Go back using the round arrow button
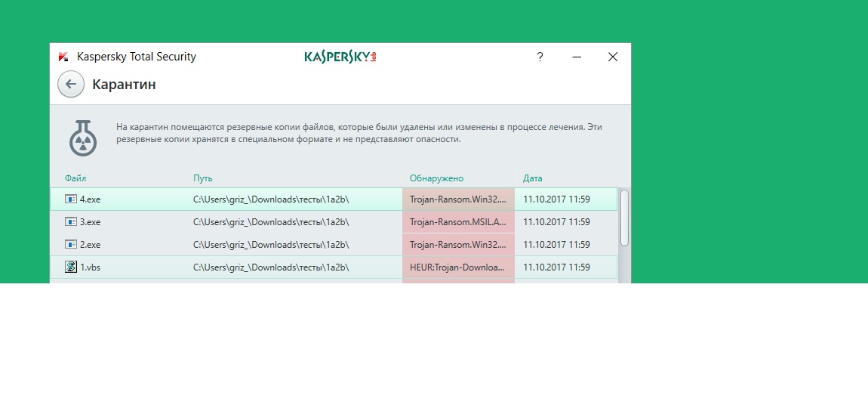This screenshot has width=868, height=408. pyautogui.click(x=71, y=85)
